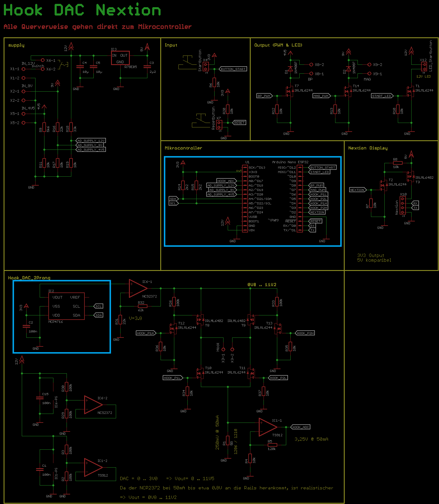The image size is (439, 504).
Task: Click resistor R5 120k
Action: pyautogui.click(x=272, y=445)
